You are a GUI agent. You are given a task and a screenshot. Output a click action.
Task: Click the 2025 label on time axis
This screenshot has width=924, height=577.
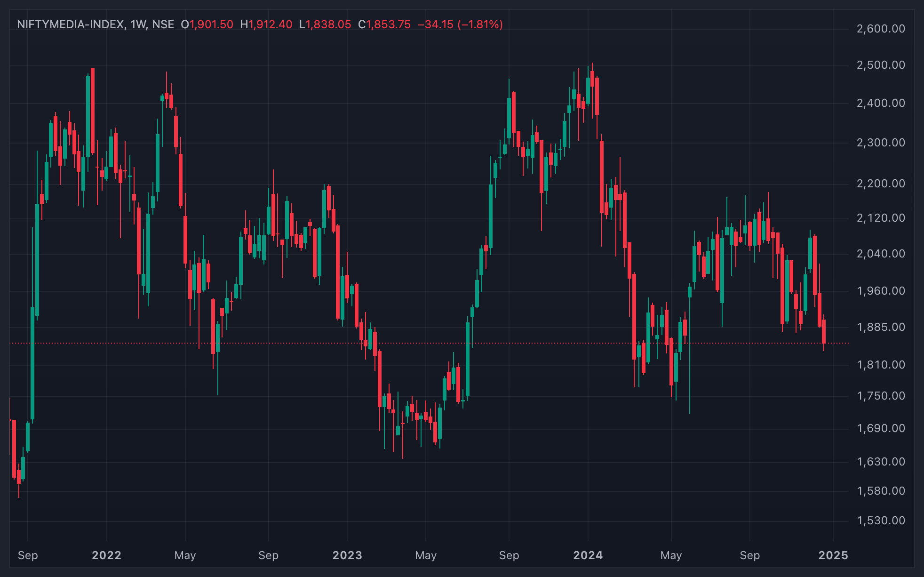[x=833, y=555]
